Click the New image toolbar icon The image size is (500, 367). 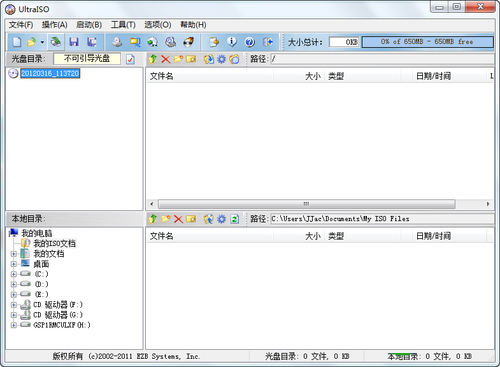point(17,42)
